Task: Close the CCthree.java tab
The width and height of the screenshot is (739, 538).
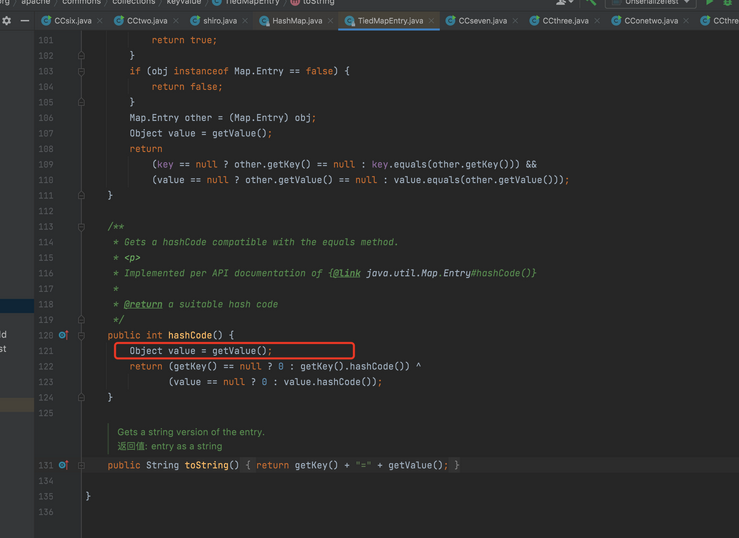Action: pos(597,21)
